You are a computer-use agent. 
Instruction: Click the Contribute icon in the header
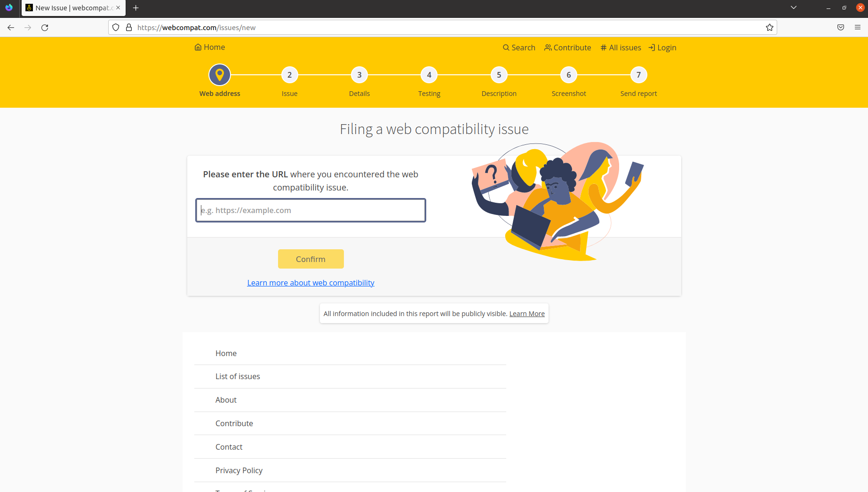[x=548, y=48]
